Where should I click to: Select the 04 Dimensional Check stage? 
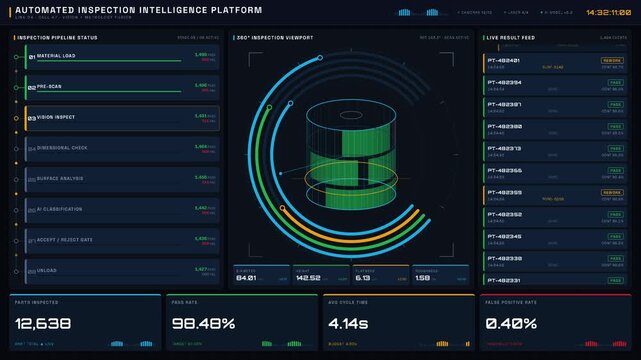122,149
